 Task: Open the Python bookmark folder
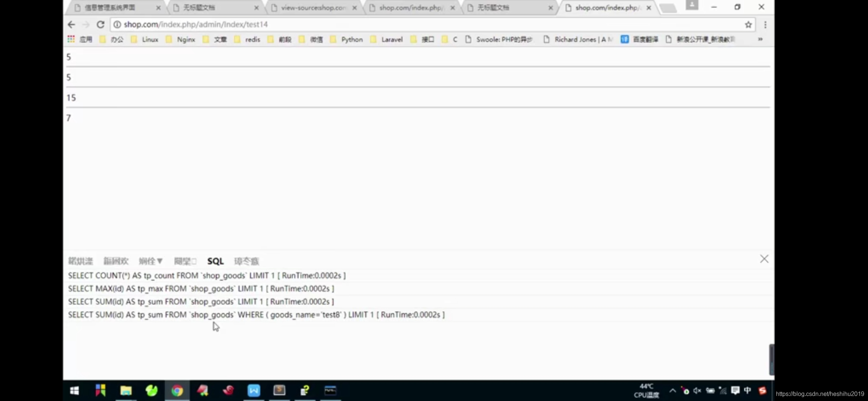[x=346, y=39]
